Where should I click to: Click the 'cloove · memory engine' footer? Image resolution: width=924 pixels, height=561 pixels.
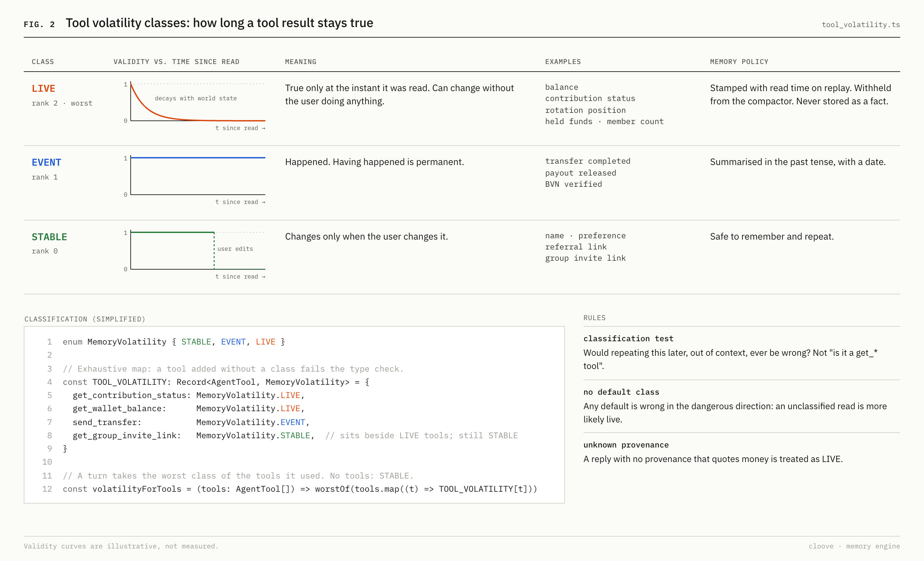pos(854,546)
